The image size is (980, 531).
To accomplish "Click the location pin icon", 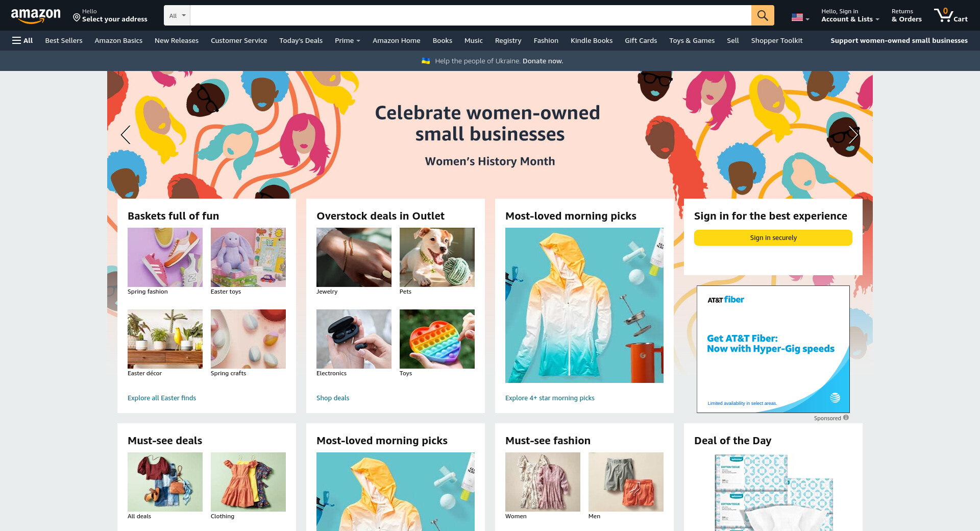I will [77, 18].
